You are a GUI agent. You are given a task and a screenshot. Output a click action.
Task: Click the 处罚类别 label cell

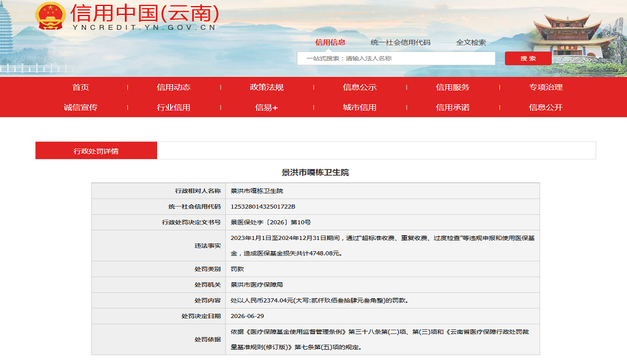click(159, 269)
